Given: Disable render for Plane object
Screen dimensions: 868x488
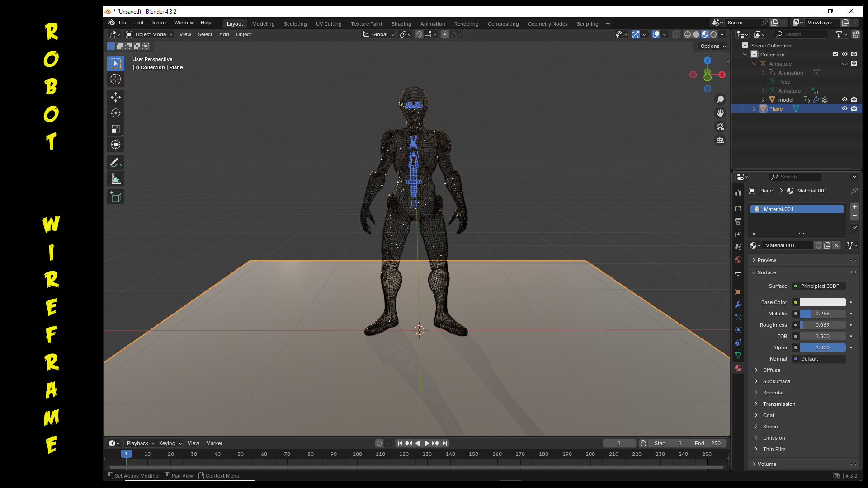Looking at the screenshot, I should click(854, 108).
